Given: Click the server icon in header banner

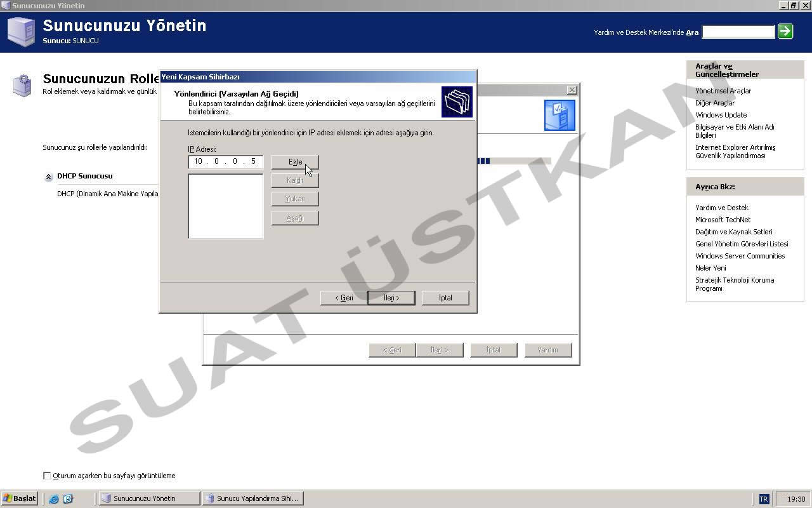Looking at the screenshot, I should tap(21, 32).
